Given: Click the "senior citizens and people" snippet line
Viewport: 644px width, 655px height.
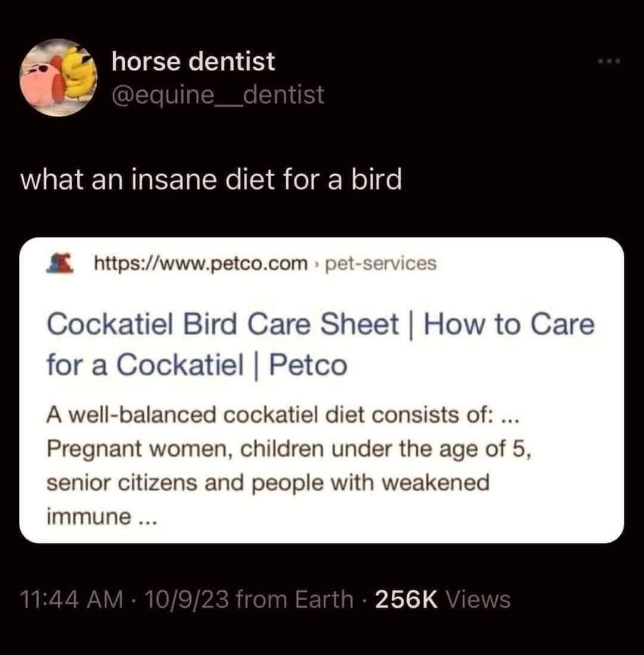Looking at the screenshot, I should [x=267, y=482].
